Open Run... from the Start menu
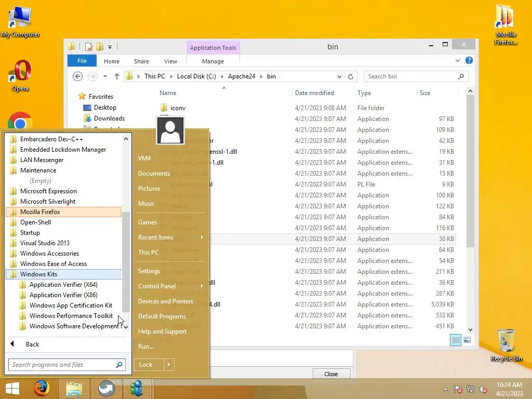Viewport: 532px width, 399px height. (x=146, y=347)
